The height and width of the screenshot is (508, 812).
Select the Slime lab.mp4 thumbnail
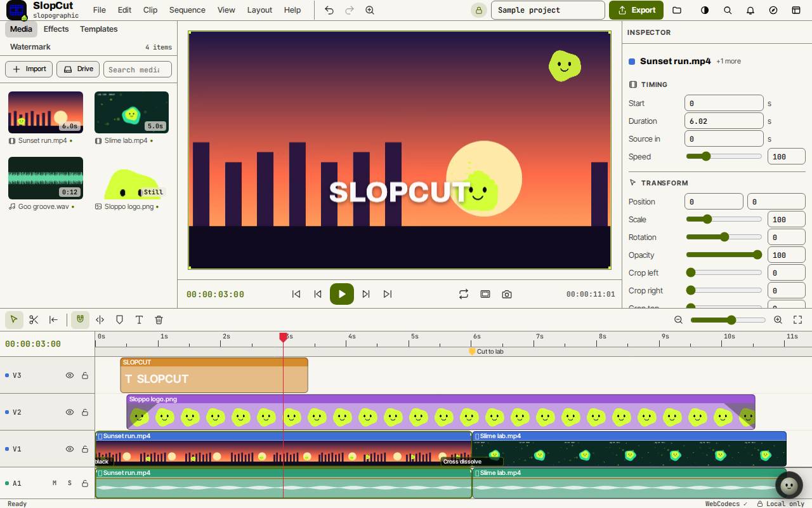point(131,112)
